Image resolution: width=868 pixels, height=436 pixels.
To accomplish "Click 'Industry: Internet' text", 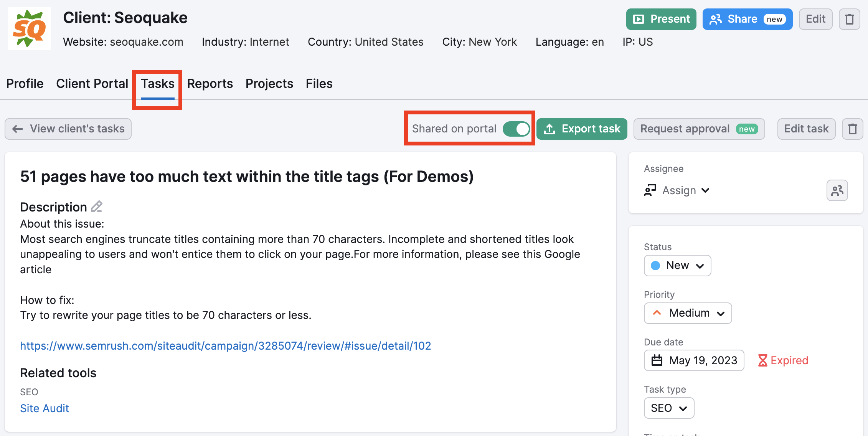I will (x=246, y=42).
